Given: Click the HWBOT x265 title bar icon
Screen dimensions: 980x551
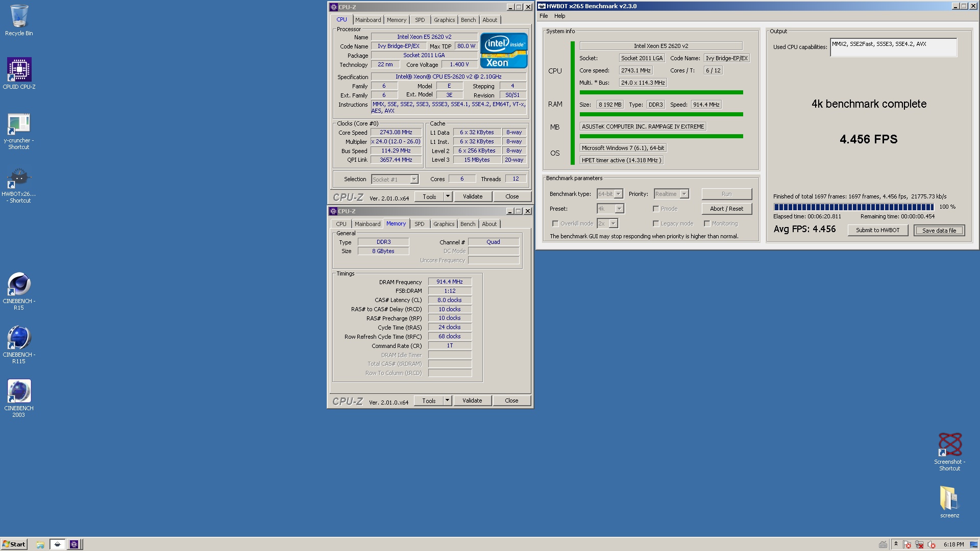Looking at the screenshot, I should point(542,6).
